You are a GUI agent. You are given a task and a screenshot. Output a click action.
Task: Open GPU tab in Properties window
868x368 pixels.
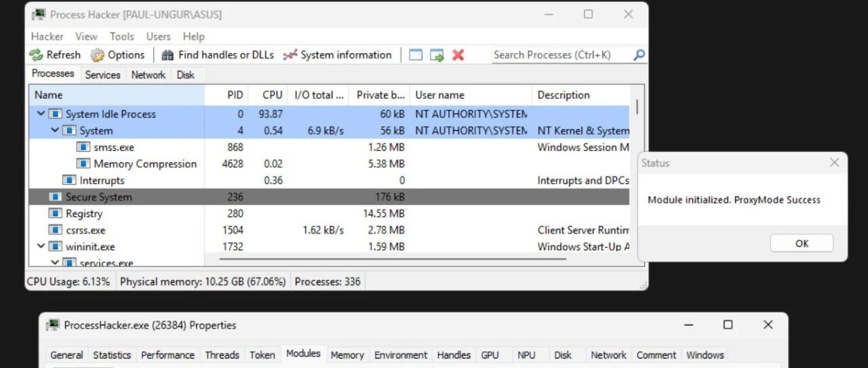pos(490,355)
